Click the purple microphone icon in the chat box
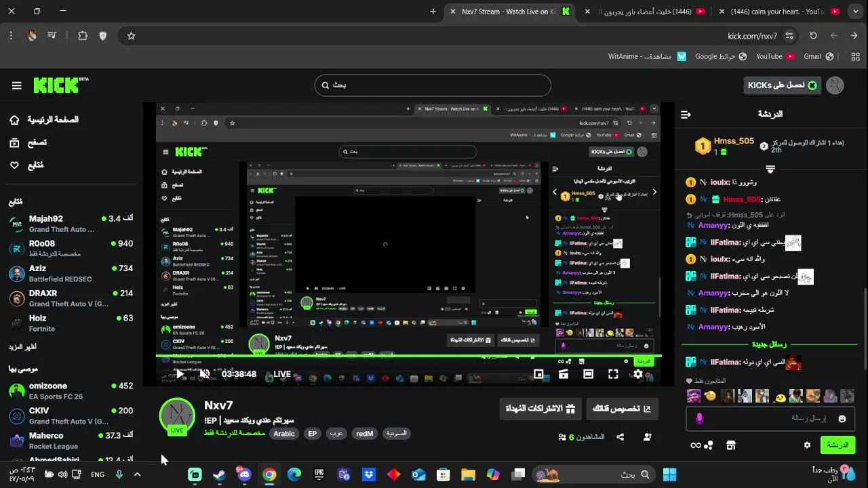Viewport: 868px width, 488px height. pyautogui.click(x=700, y=419)
